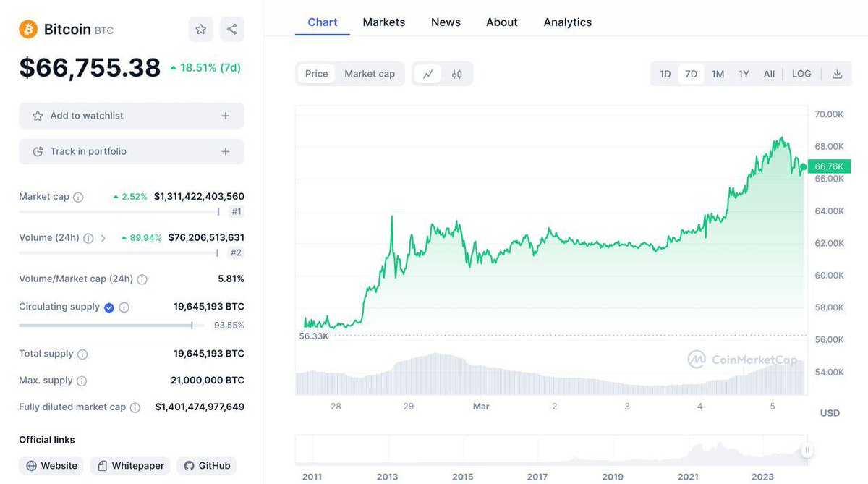The height and width of the screenshot is (484, 868).
Task: Open the News tab
Action: pos(446,22)
